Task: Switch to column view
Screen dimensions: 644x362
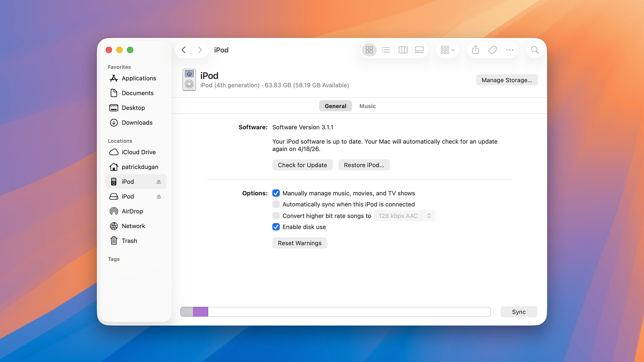Action: 403,50
